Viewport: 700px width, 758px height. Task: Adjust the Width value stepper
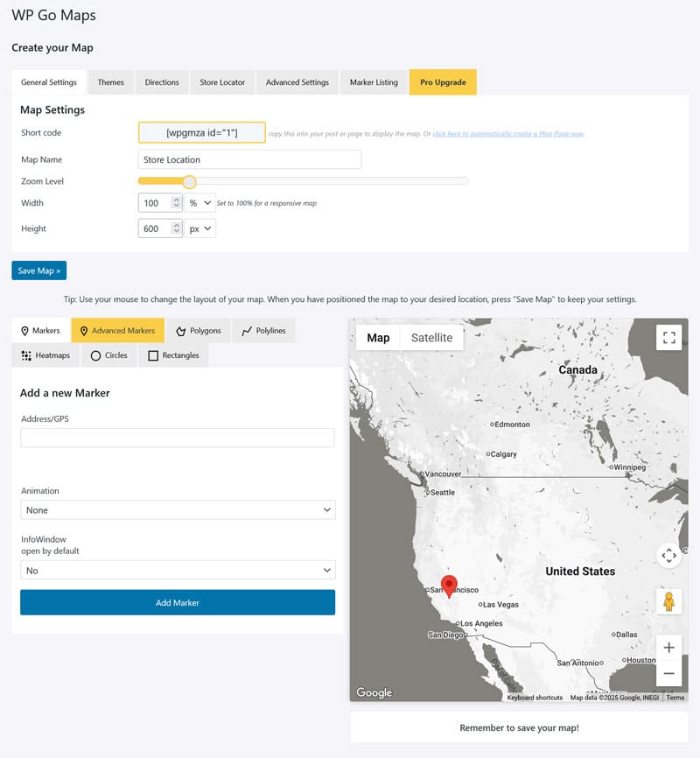[x=177, y=203]
